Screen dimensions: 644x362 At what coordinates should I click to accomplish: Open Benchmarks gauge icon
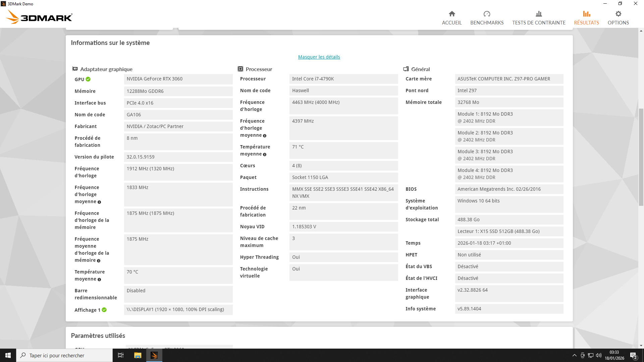487,14
